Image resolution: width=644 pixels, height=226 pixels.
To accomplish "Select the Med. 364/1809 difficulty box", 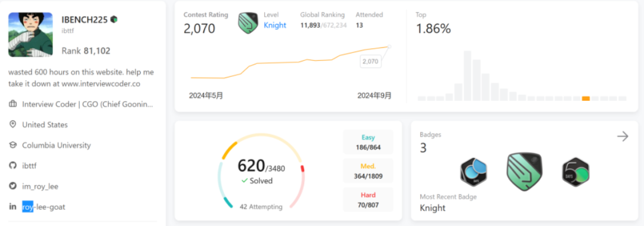I will tap(369, 171).
